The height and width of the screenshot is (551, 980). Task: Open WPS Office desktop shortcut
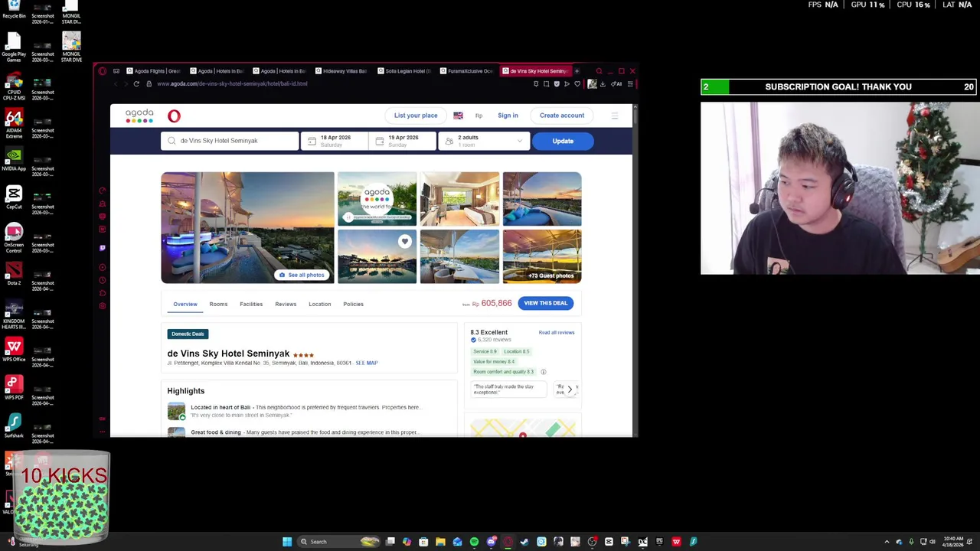[x=14, y=350]
